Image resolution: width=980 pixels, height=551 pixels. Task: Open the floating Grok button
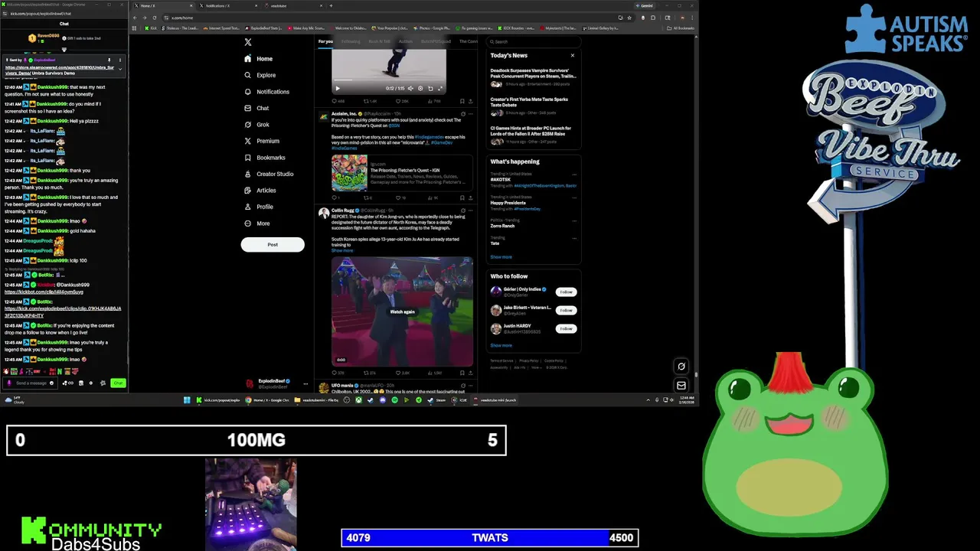tap(681, 366)
